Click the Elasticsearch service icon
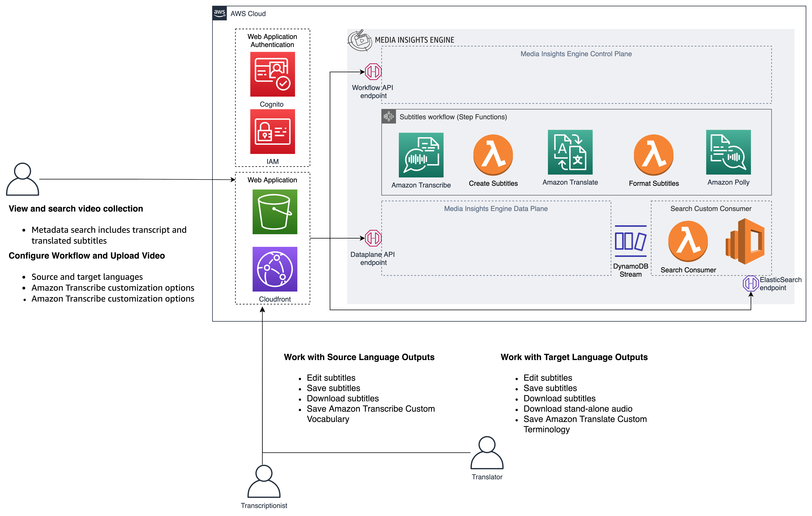812x516 pixels. click(745, 241)
